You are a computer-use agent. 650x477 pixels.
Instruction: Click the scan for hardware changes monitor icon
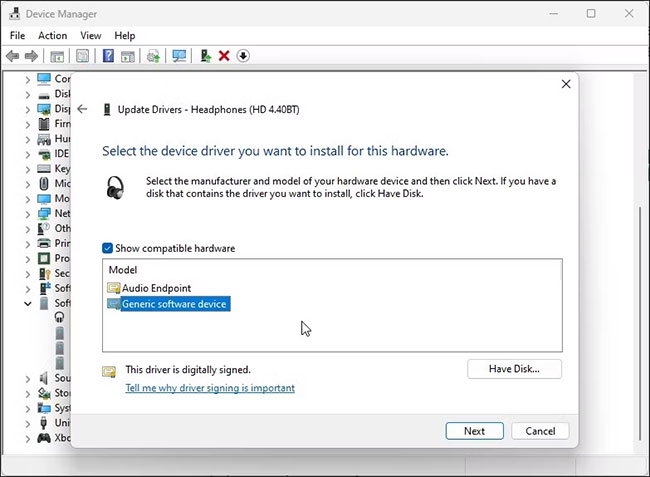(179, 56)
